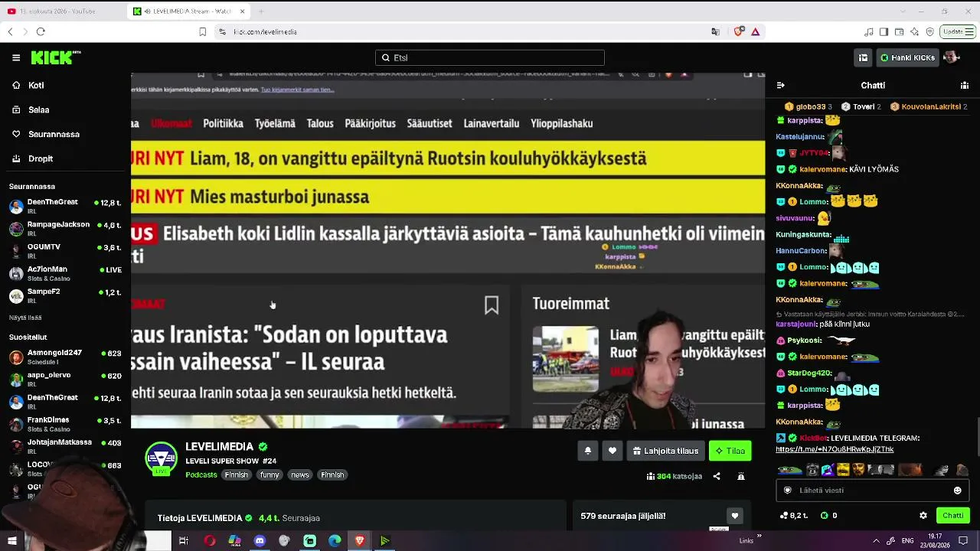Expand followed list with Näytä lisää
The height and width of the screenshot is (551, 980).
(25, 318)
